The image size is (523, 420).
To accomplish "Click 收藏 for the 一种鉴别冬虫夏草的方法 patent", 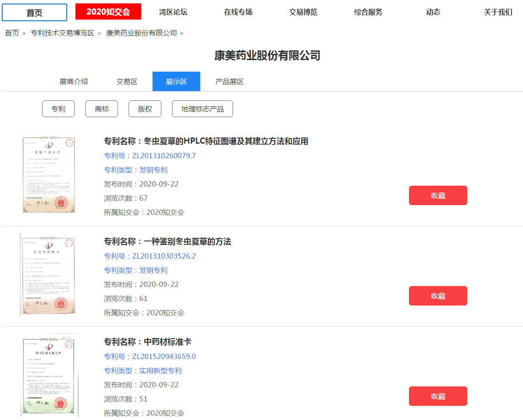I will pyautogui.click(x=438, y=296).
